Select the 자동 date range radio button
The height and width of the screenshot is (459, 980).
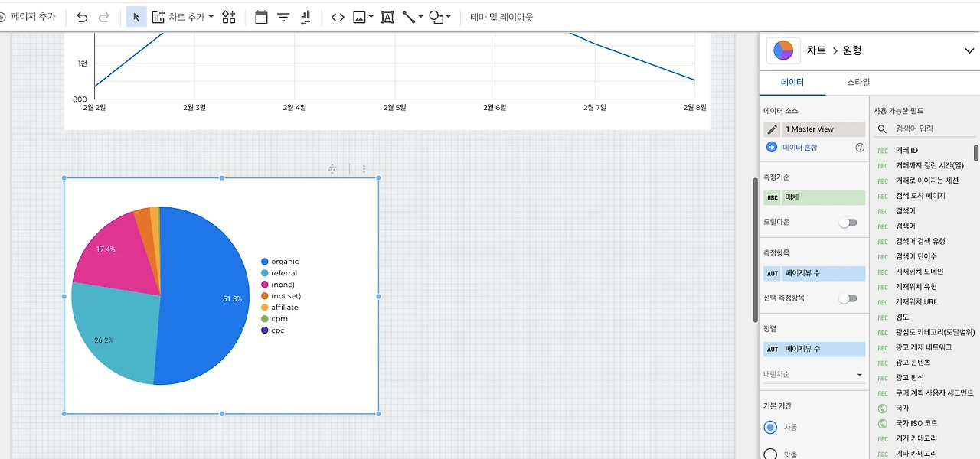pos(770,427)
